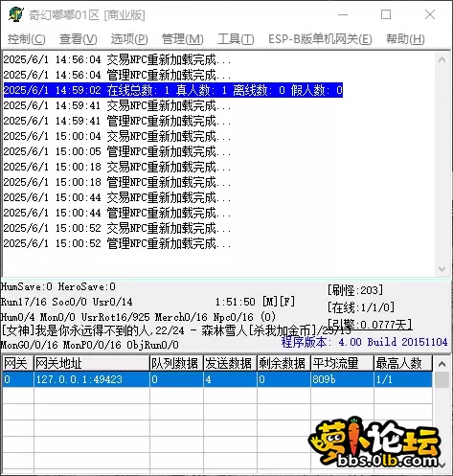Select log line 15:00:44 交易NPC重新加载完成
This screenshot has width=453, height=476.
pos(117,197)
